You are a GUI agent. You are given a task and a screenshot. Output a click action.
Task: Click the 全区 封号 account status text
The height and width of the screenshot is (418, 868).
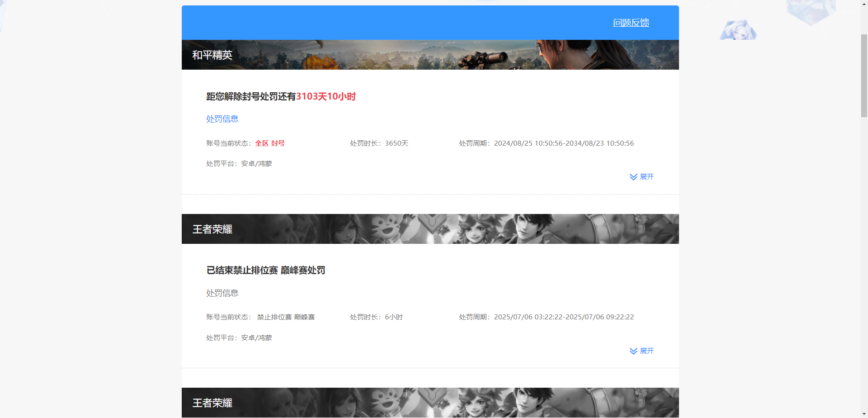[x=270, y=143]
